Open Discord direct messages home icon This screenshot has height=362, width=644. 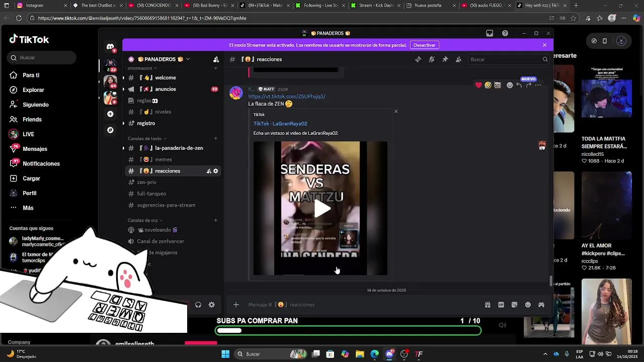point(111,47)
